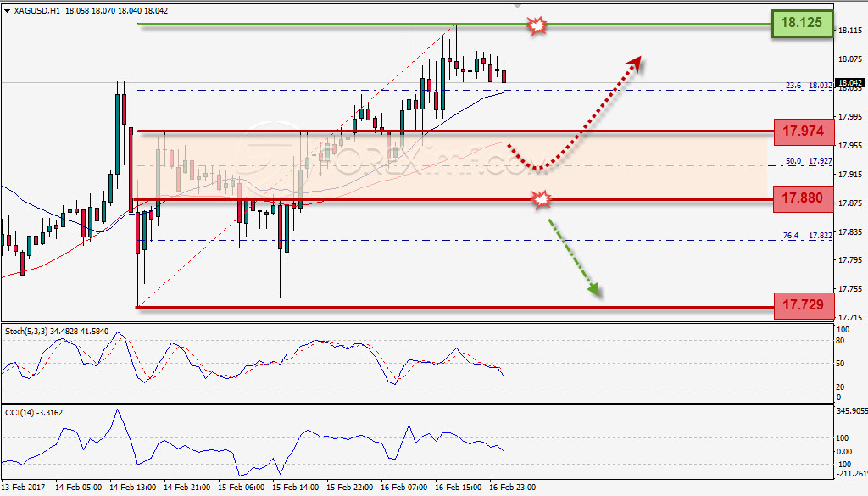The image size is (868, 496).
Task: Click the current price tag 18.042
Action: [x=849, y=83]
